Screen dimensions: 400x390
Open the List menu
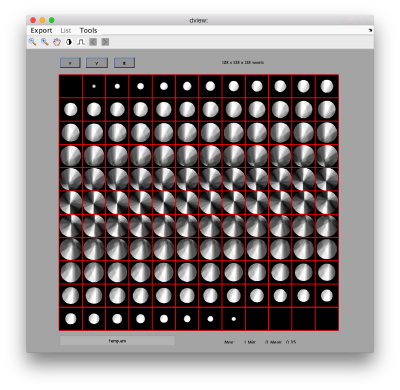tap(66, 30)
